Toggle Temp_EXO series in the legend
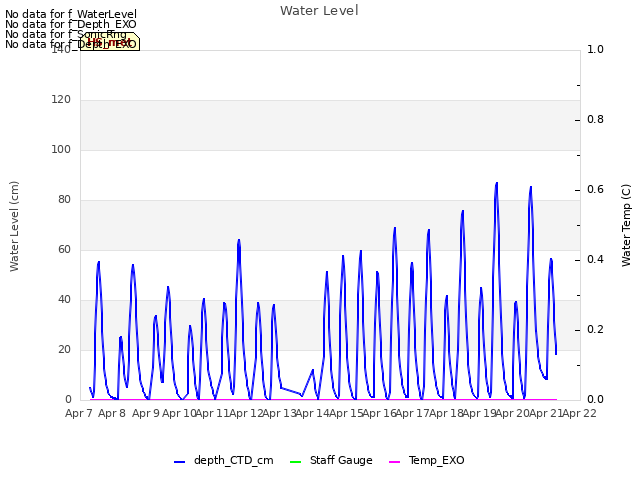The width and height of the screenshot is (640, 480). pos(427,460)
